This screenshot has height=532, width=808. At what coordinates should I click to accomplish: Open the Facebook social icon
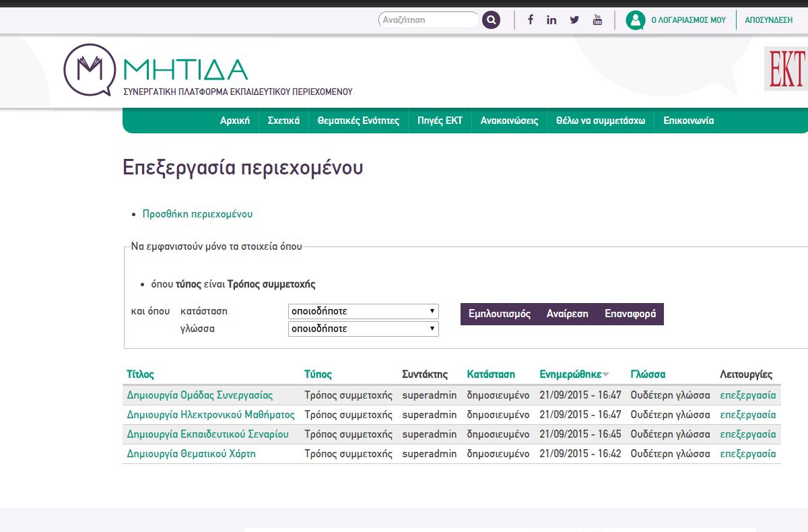[x=531, y=20]
